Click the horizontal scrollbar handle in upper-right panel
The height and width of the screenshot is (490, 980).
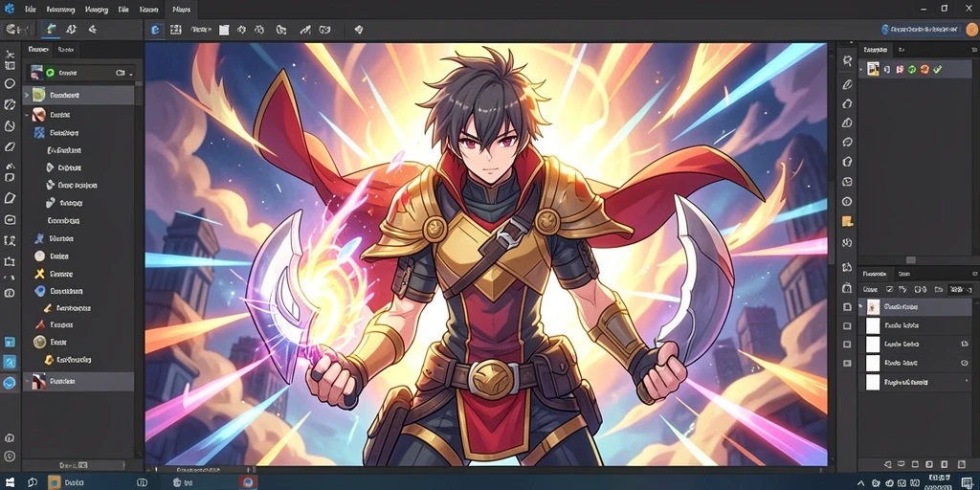click(x=911, y=260)
